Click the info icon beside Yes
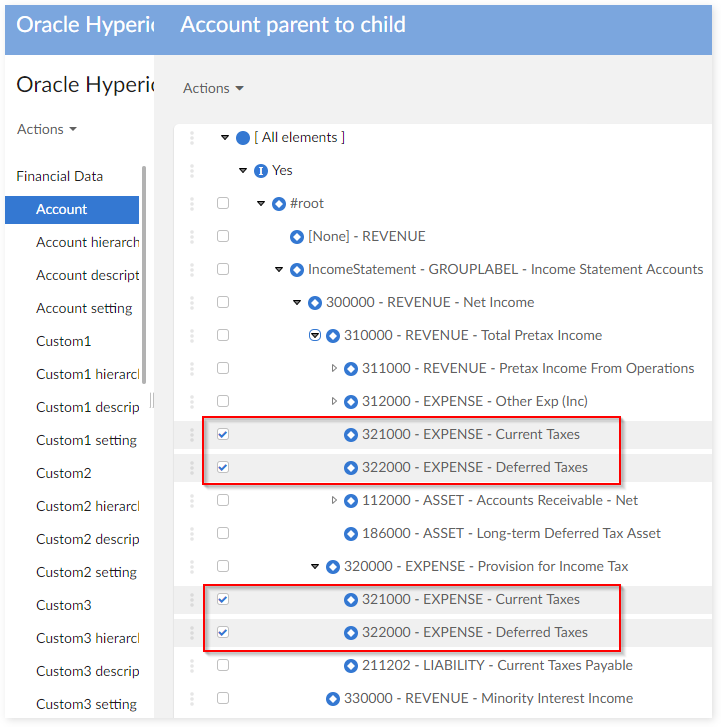This screenshot has width=721, height=727. click(261, 171)
